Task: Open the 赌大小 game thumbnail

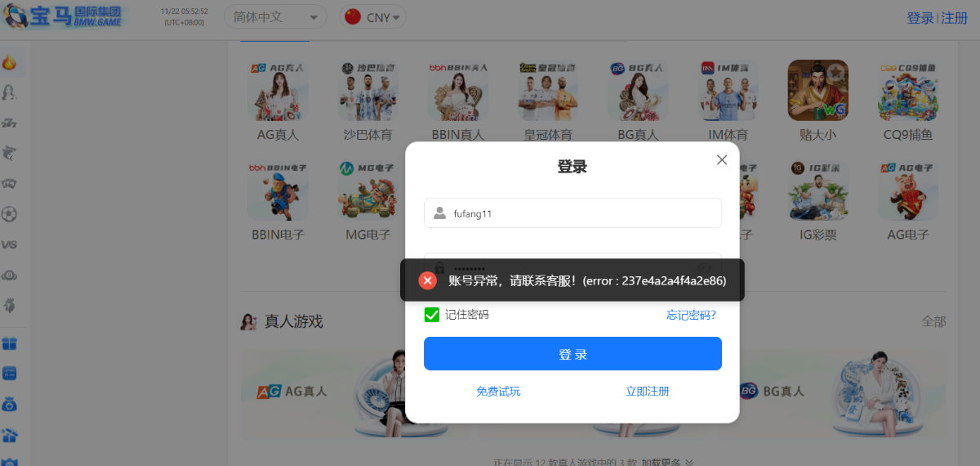Action: [817, 92]
